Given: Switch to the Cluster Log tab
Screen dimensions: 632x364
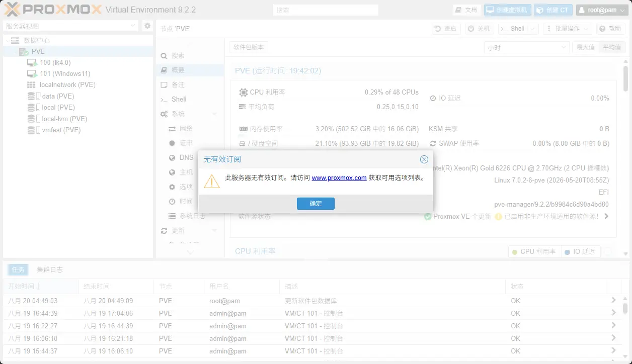Looking at the screenshot, I should [50, 270].
